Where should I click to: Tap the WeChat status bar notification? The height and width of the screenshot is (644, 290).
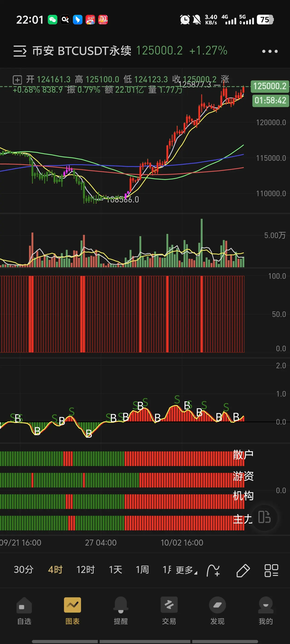pyautogui.click(x=52, y=20)
